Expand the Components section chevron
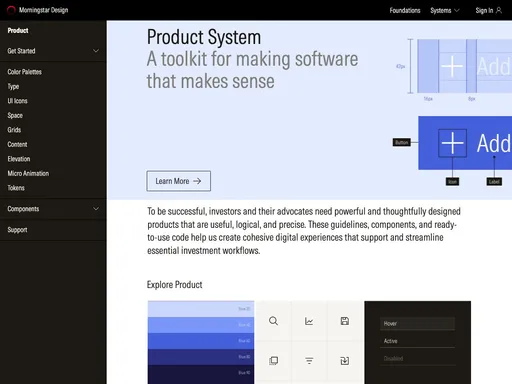Screen dimensions: 512x384 pyautogui.click(x=96, y=209)
